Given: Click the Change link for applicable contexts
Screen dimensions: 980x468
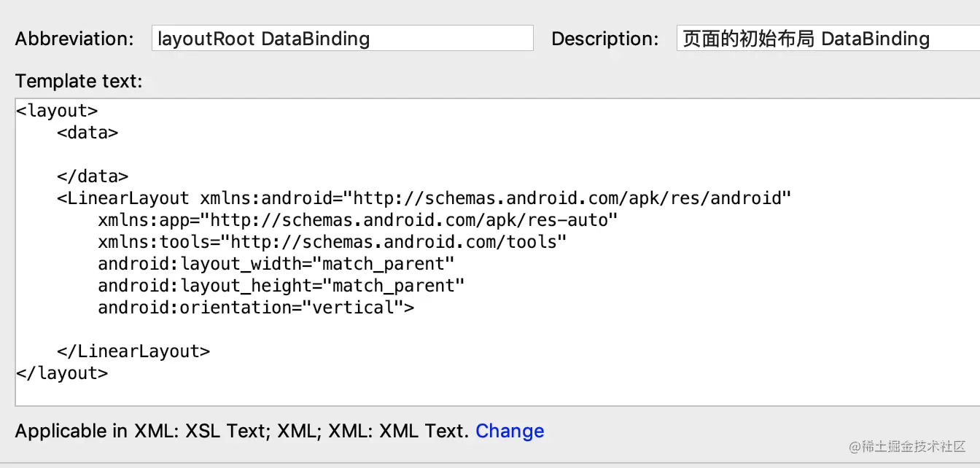Looking at the screenshot, I should [510, 431].
